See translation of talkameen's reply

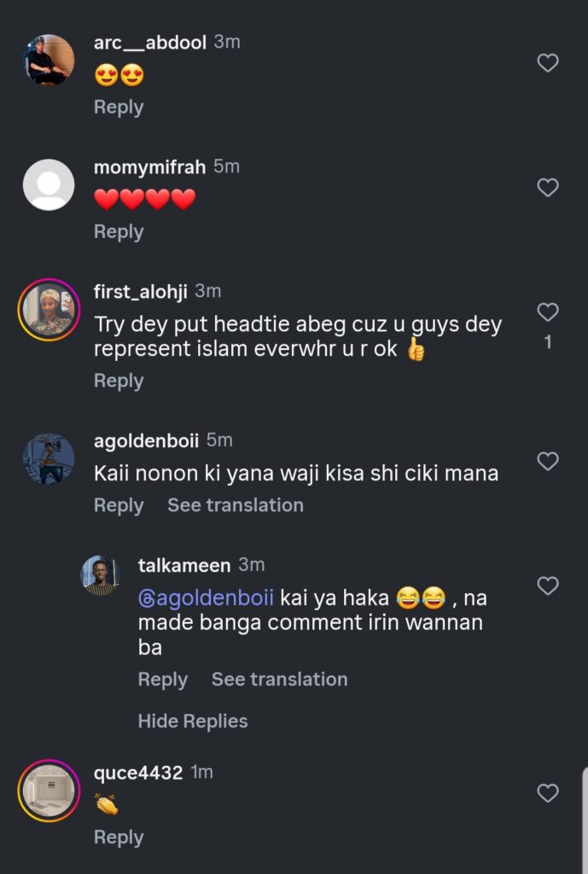pos(280,679)
